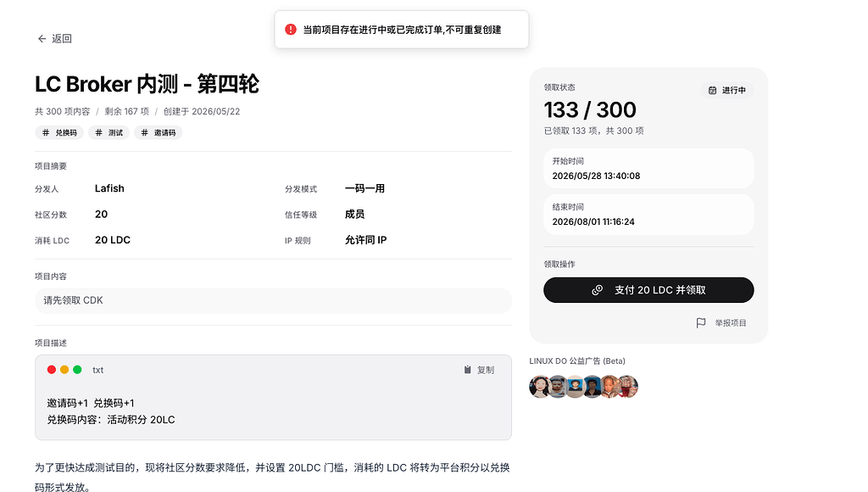Click the flag report icon
868x492 pixels.
pos(701,323)
